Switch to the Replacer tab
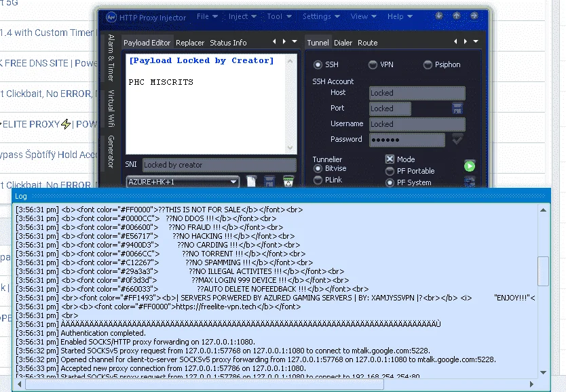Screen dimensions: 566x392 click(x=190, y=43)
